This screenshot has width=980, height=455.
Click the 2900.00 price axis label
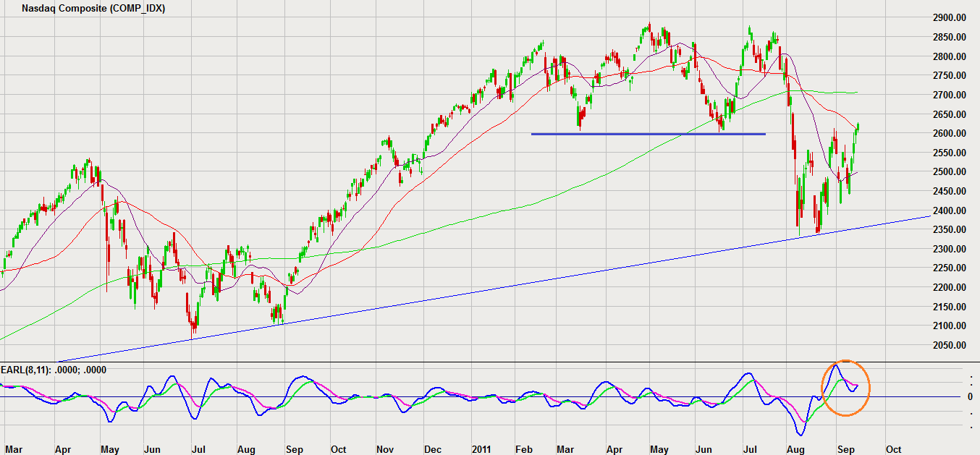(949, 17)
